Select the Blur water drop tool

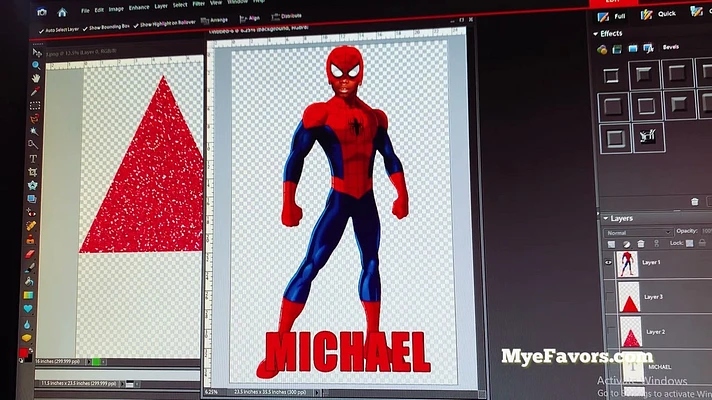tap(28, 324)
